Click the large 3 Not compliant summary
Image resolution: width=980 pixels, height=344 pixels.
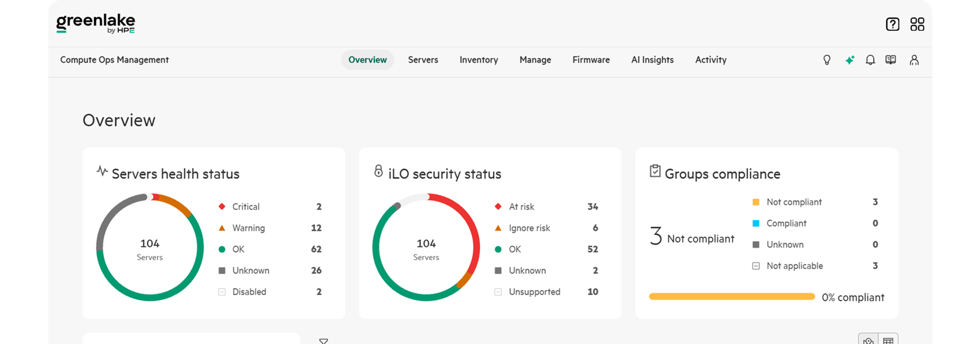coord(692,236)
